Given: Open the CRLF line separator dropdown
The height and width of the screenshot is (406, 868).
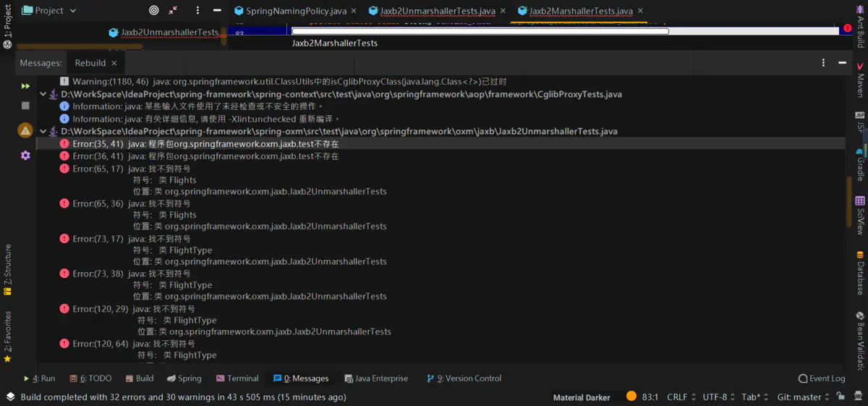Looking at the screenshot, I should click(x=681, y=397).
